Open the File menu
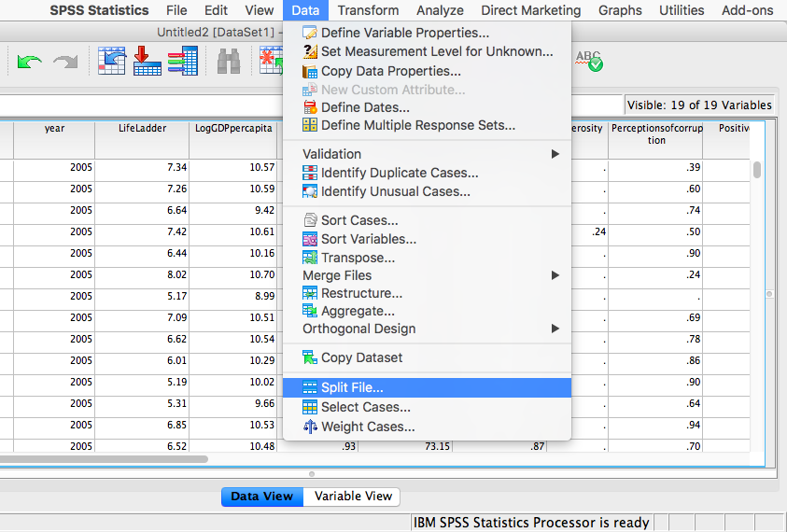 point(176,10)
